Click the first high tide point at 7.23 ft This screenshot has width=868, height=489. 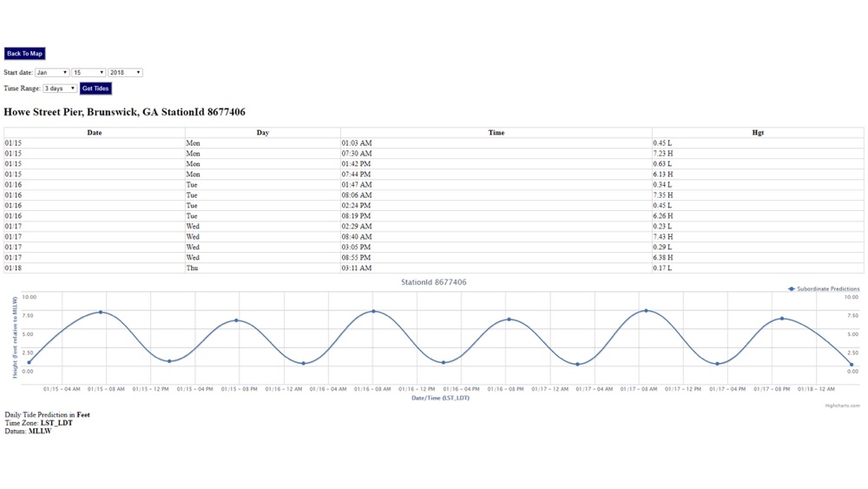coord(101,313)
